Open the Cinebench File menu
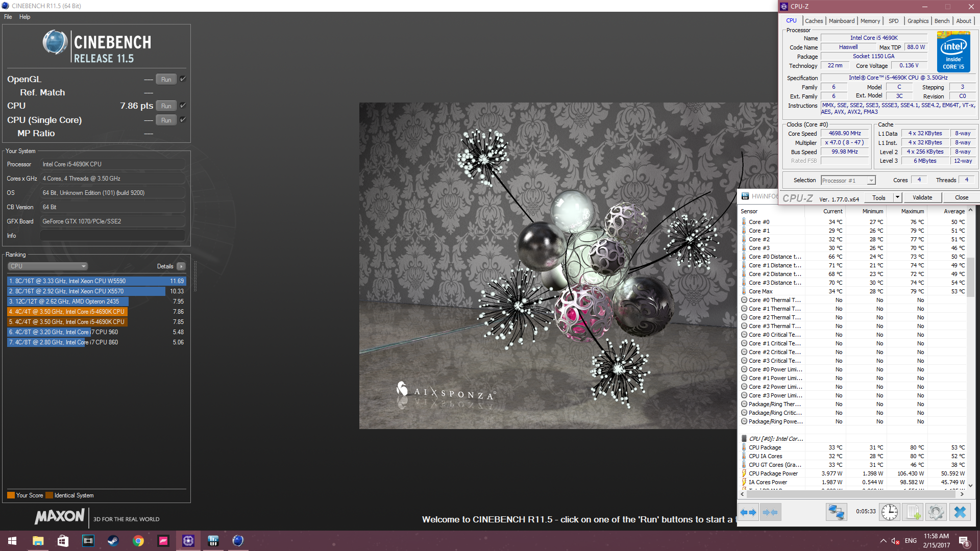980x551 pixels. tap(8, 17)
